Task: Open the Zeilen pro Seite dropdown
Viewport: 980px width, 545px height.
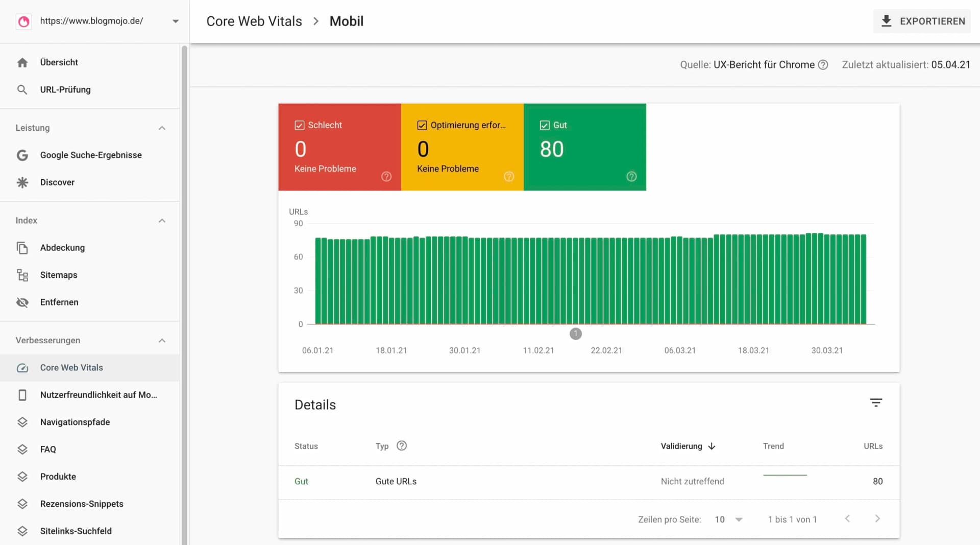Action: tap(737, 519)
